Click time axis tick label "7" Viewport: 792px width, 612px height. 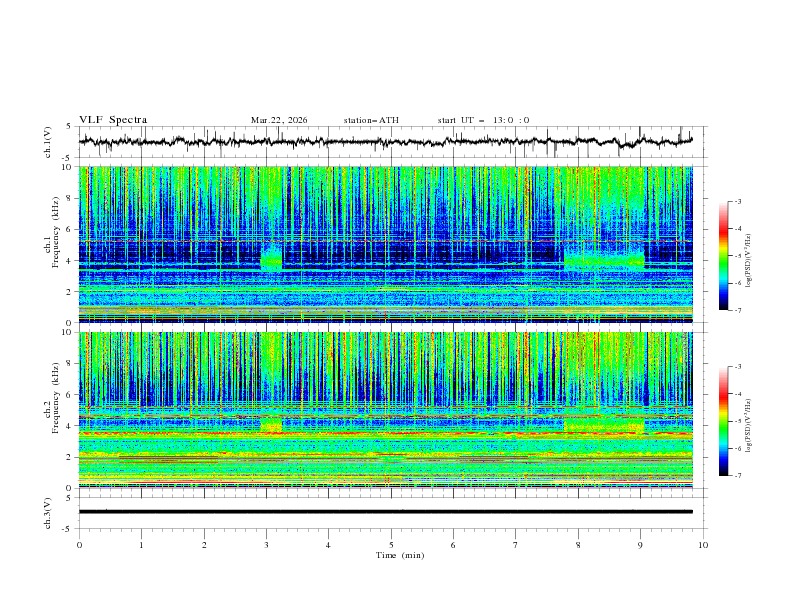pyautogui.click(x=516, y=545)
